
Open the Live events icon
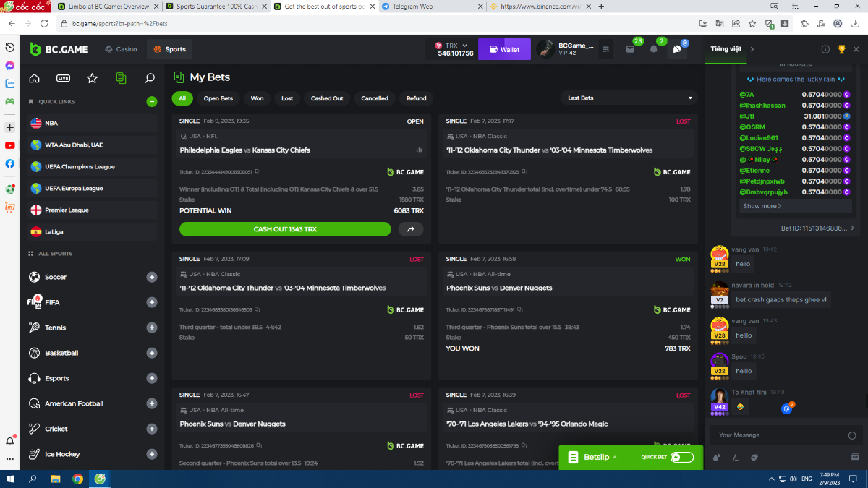63,78
